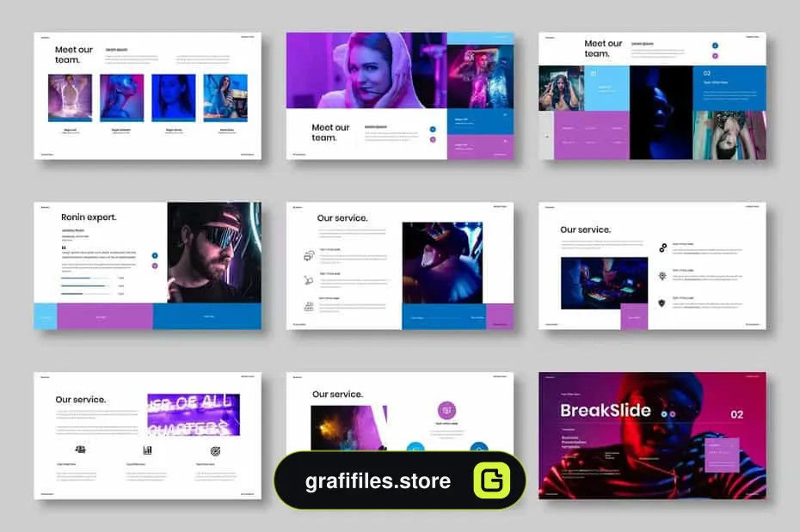Click the purple neon sign photo
The image size is (800, 532).
coord(194,414)
